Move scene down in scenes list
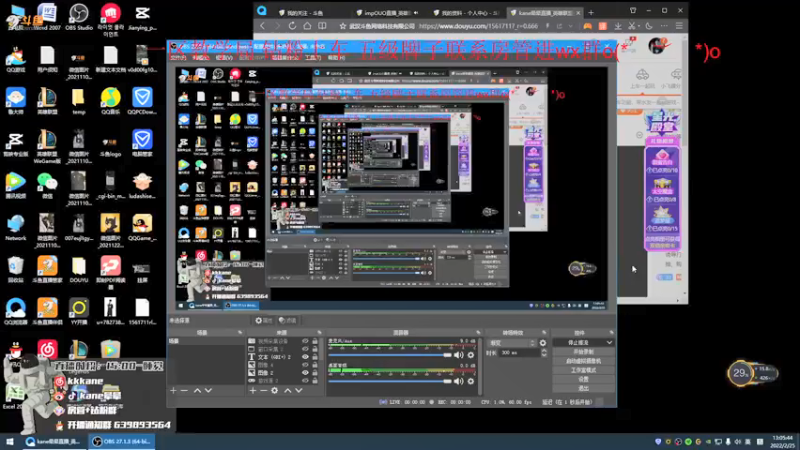800x450 pixels. [208, 390]
